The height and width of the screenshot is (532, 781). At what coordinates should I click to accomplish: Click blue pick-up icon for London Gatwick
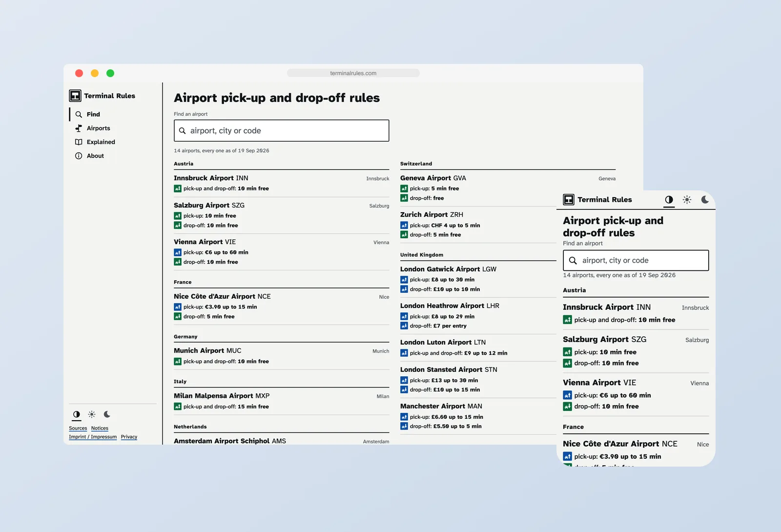(x=404, y=280)
